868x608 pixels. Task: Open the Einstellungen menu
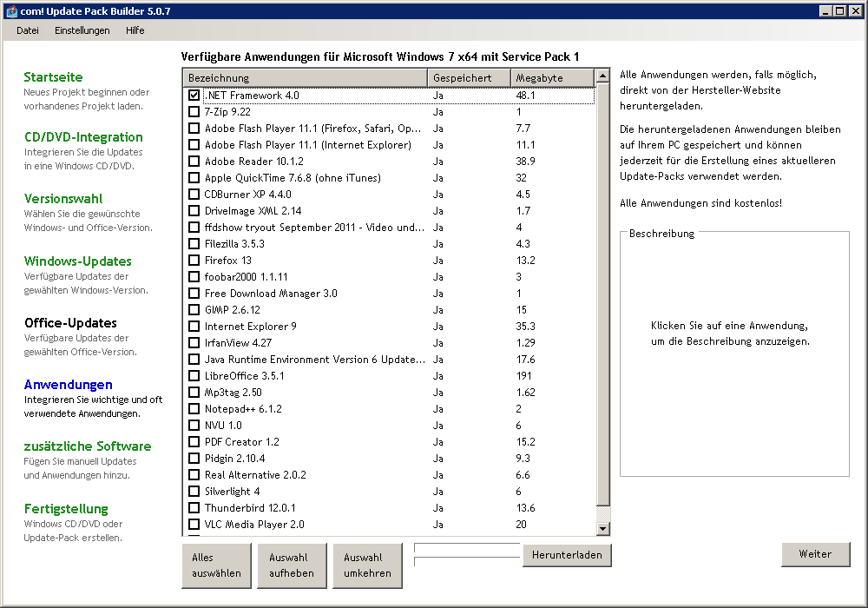pos(82,30)
